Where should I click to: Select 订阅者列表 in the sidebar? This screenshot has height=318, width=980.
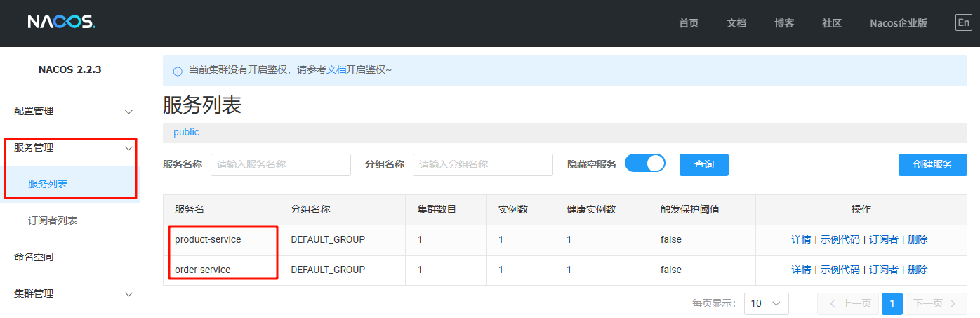coord(70,220)
